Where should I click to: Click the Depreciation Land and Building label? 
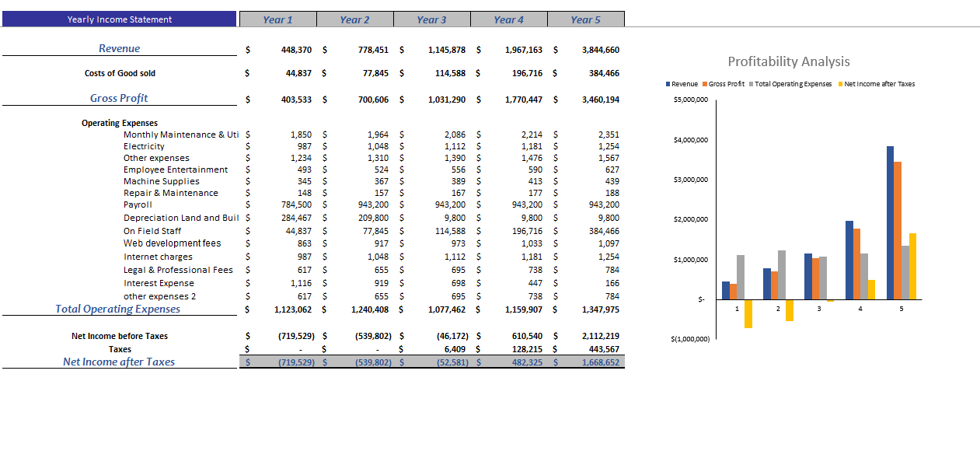[x=180, y=217]
